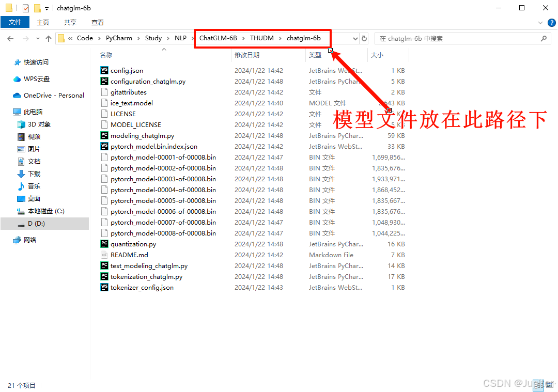This screenshot has height=392, width=558.
Task: Open the 视频 folder in sidebar
Action: [x=34, y=136]
